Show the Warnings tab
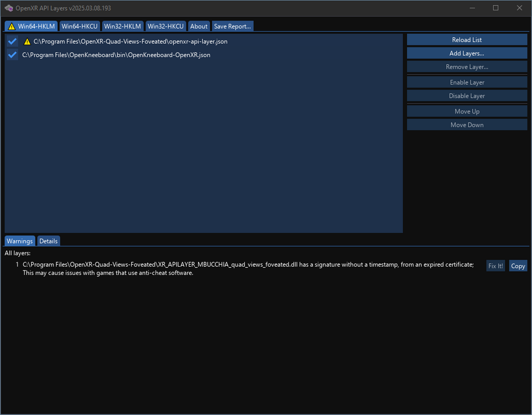This screenshot has width=532, height=415. [20, 241]
